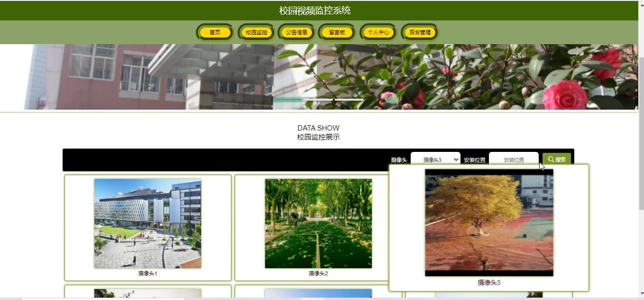The image size is (644, 300).
Task: Select the 留言板 nav item
Action: pyautogui.click(x=337, y=32)
